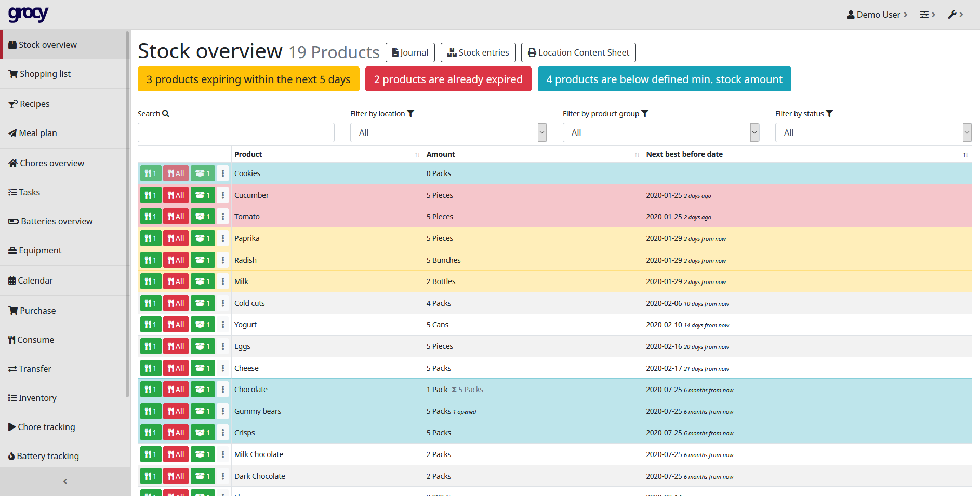Consume all Tomato using red All button
This screenshot has width=980, height=496.
pyautogui.click(x=176, y=217)
